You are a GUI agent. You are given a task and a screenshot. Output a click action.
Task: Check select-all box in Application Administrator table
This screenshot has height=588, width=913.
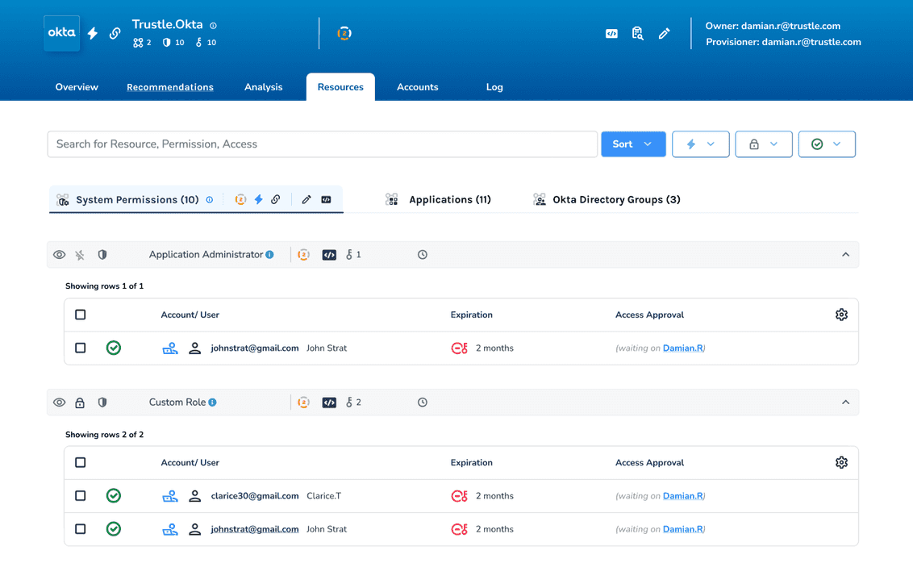(x=81, y=315)
